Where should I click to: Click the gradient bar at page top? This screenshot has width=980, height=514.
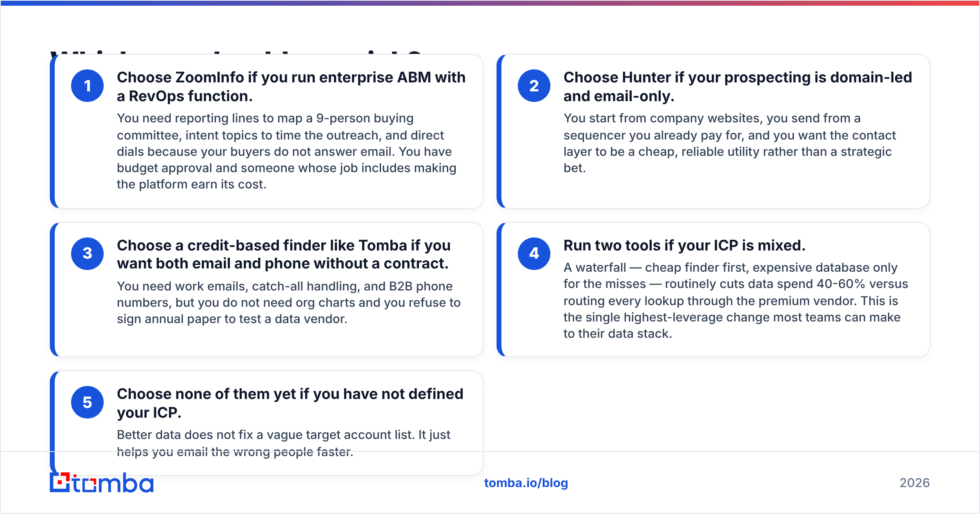coord(490,3)
